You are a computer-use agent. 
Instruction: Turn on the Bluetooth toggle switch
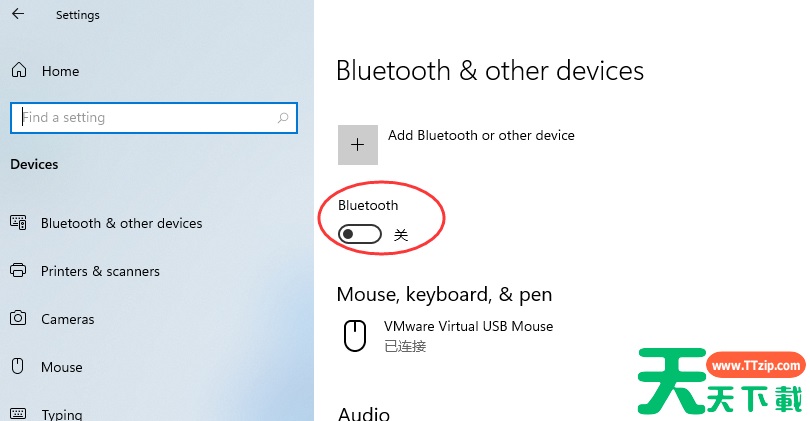click(360, 234)
